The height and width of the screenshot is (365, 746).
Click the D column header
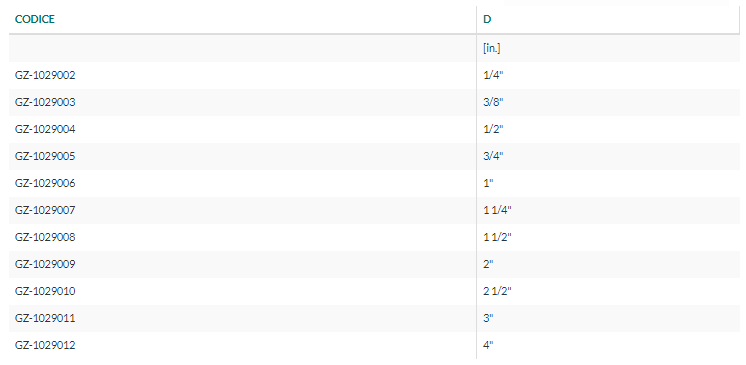point(487,19)
